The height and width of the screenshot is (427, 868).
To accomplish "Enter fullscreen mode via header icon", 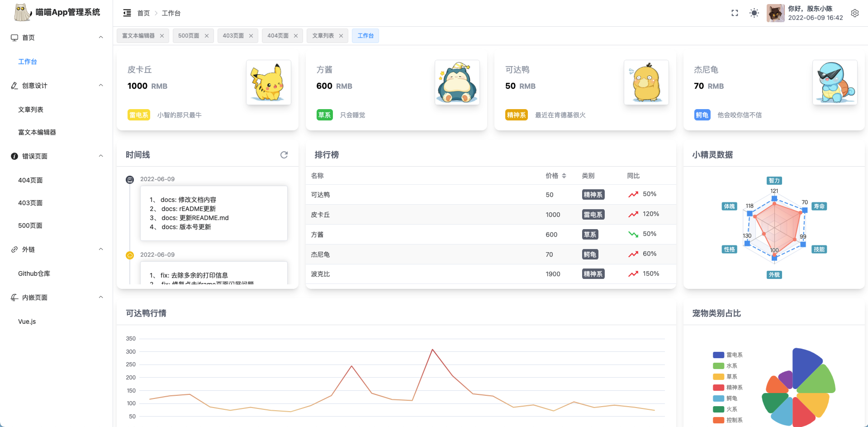I will [x=735, y=13].
